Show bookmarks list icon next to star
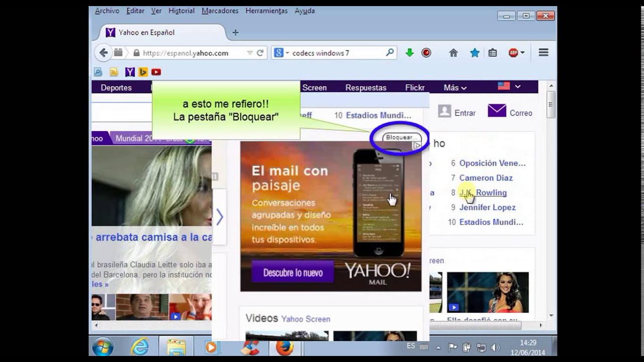This screenshot has width=644, height=362. (x=493, y=53)
